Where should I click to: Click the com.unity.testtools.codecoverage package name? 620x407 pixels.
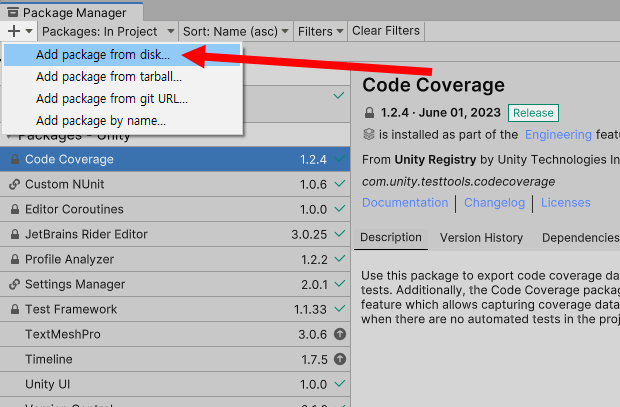coord(458,182)
